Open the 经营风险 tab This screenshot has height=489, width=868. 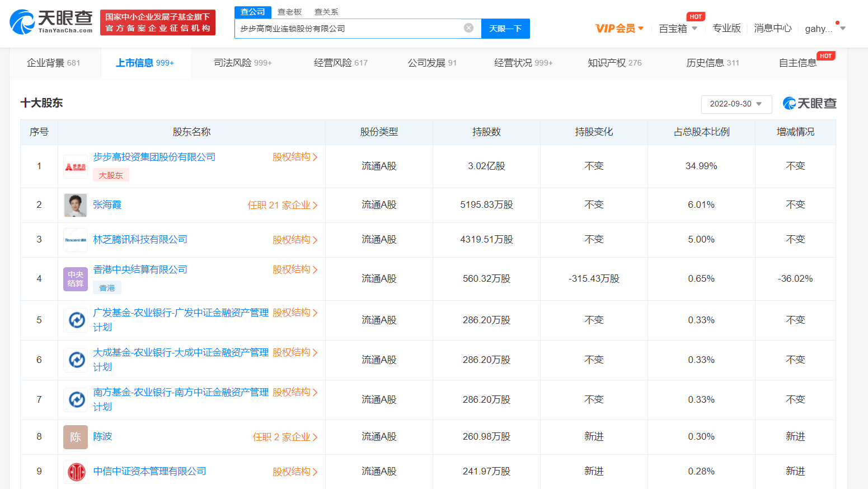341,63
